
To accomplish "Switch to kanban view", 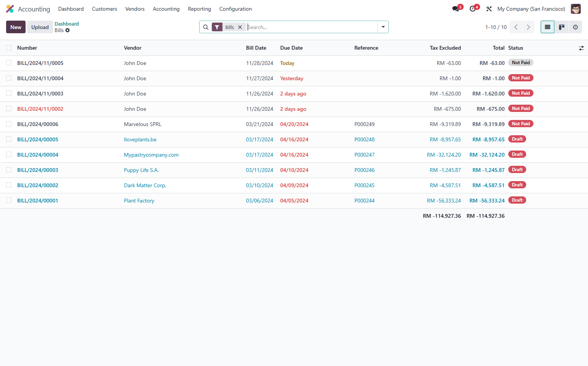I will (x=562, y=27).
